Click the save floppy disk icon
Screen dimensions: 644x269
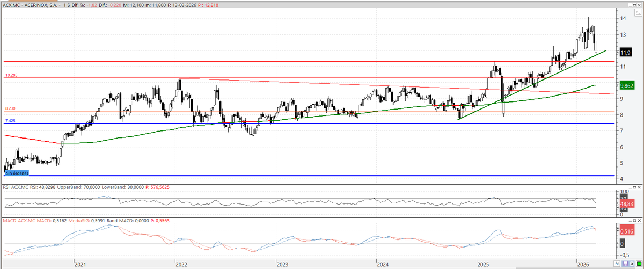coord(626,264)
